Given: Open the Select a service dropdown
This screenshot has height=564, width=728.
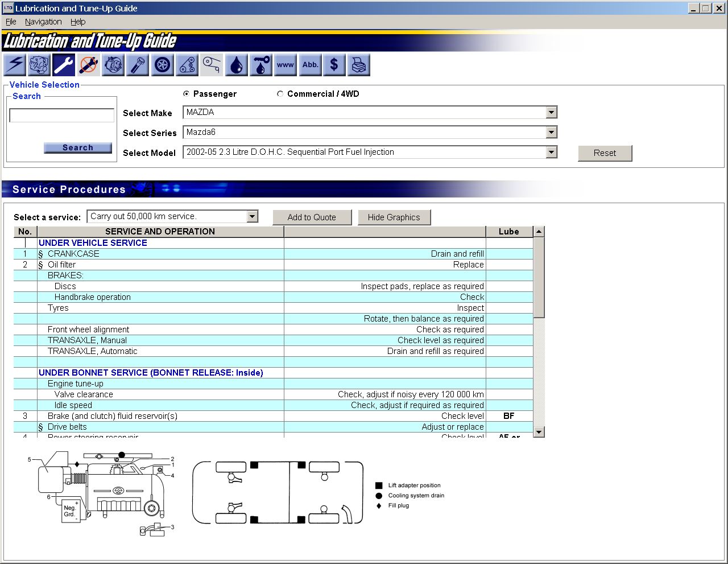Looking at the screenshot, I should (252, 216).
